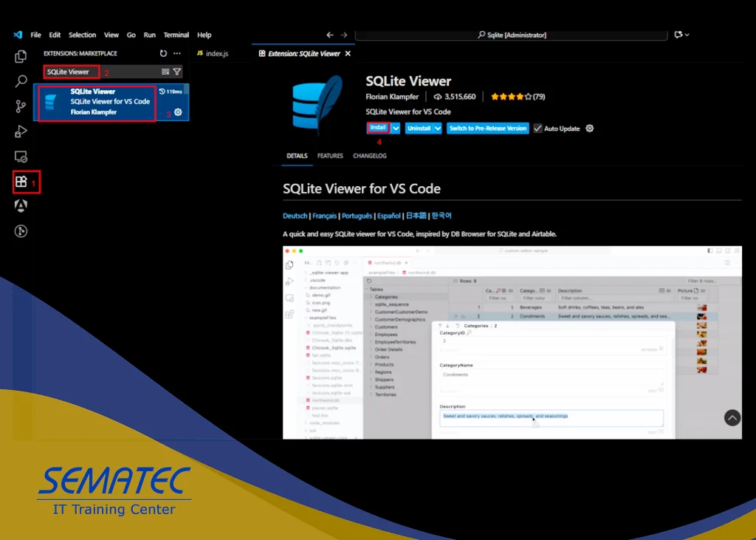The height and width of the screenshot is (540, 756).
Task: Go forward with the navigation arrow
Action: (343, 35)
